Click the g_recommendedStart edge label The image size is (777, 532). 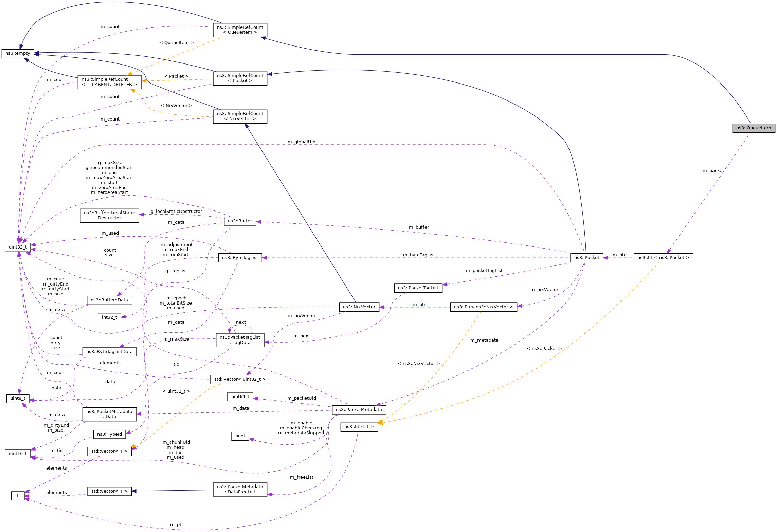[109, 168]
